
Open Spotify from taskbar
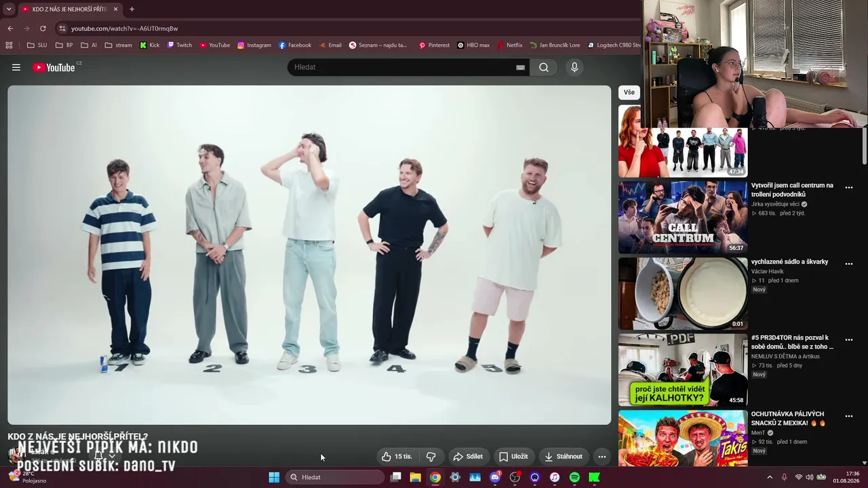pyautogui.click(x=574, y=477)
